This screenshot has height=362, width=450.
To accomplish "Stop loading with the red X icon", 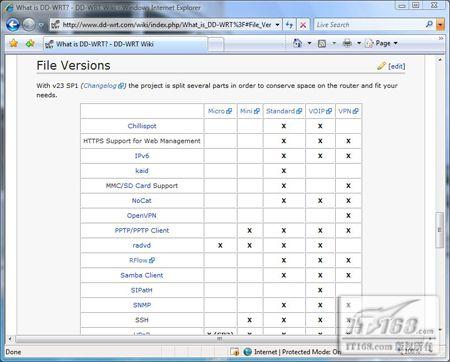I will coord(303,25).
